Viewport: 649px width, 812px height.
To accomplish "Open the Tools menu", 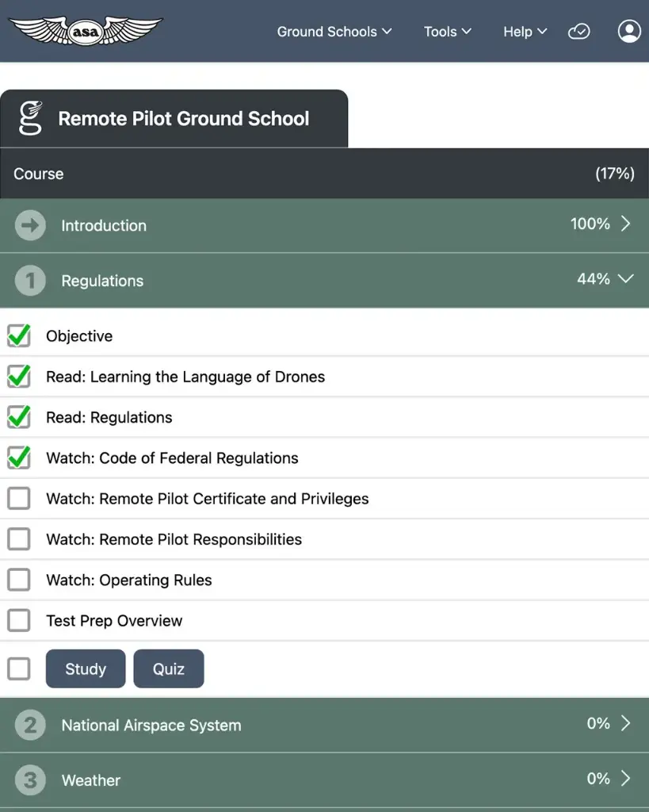I will [447, 32].
